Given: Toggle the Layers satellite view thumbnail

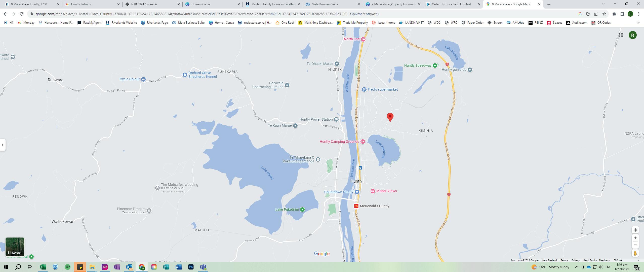Looking at the screenshot, I should 15,247.
